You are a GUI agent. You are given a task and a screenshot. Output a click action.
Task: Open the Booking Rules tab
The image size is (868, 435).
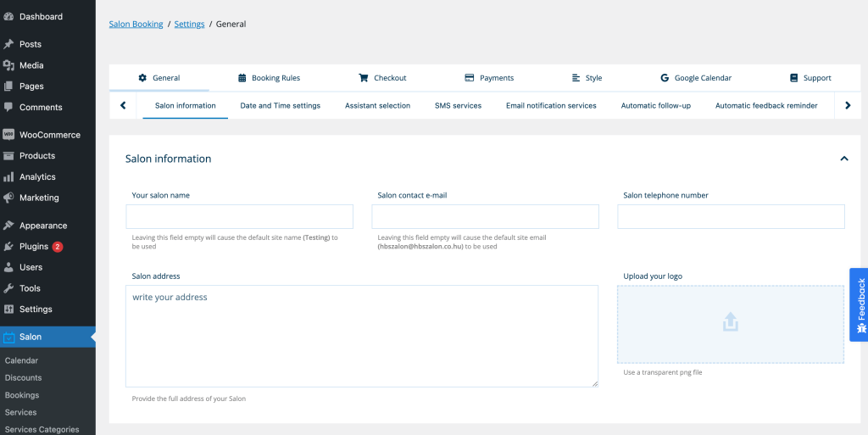point(269,78)
